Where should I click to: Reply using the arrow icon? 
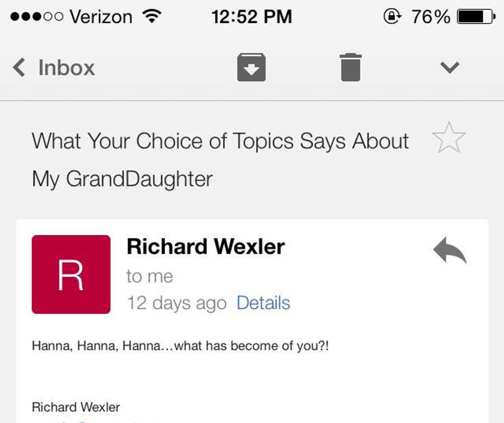pyautogui.click(x=449, y=251)
